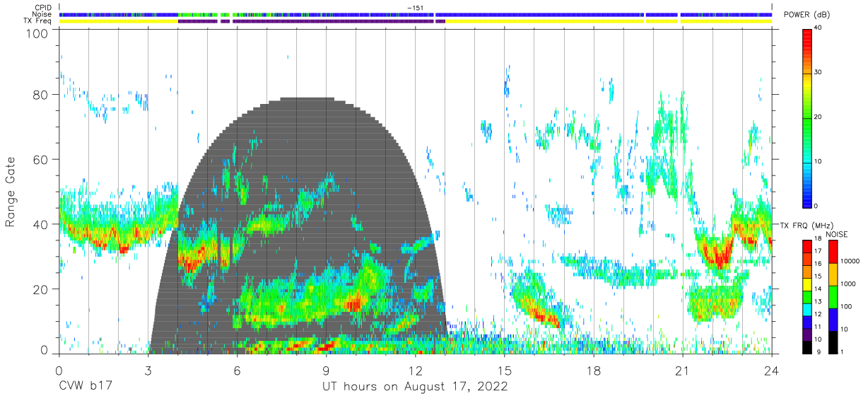Viewport: 868px width, 401px height.
Task: Click the 10000 noise scale label
Action: 850,260
